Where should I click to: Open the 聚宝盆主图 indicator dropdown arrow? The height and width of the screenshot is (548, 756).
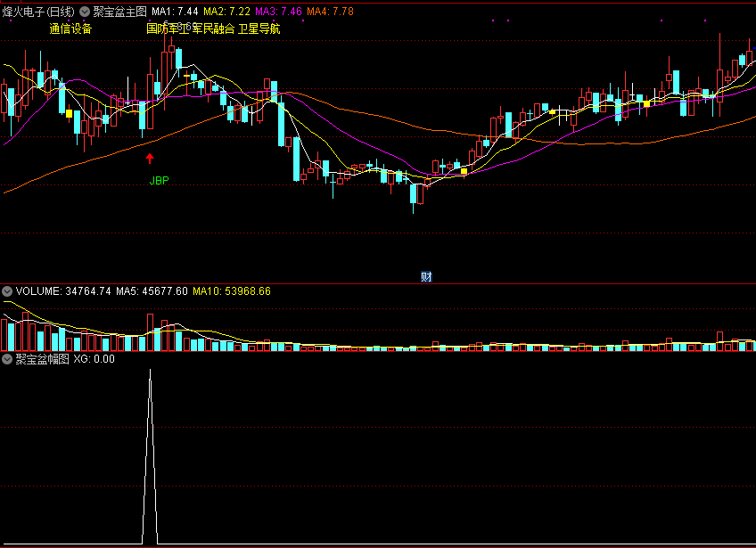coord(85,12)
